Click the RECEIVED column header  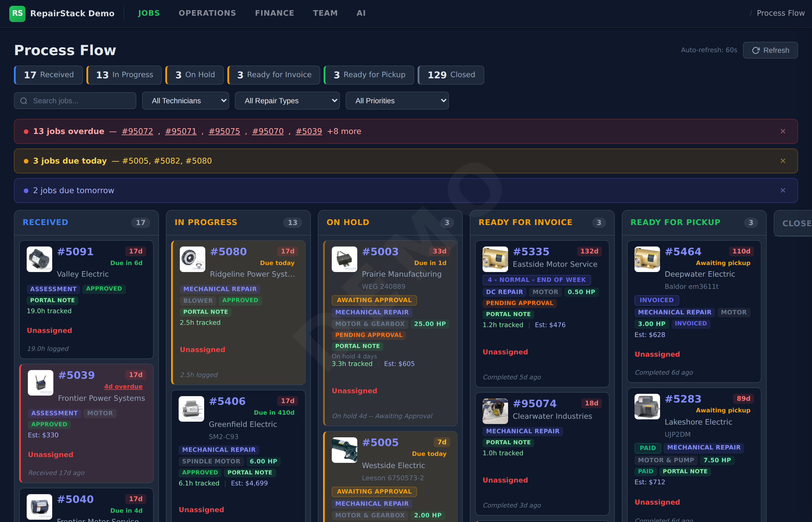(x=86, y=222)
